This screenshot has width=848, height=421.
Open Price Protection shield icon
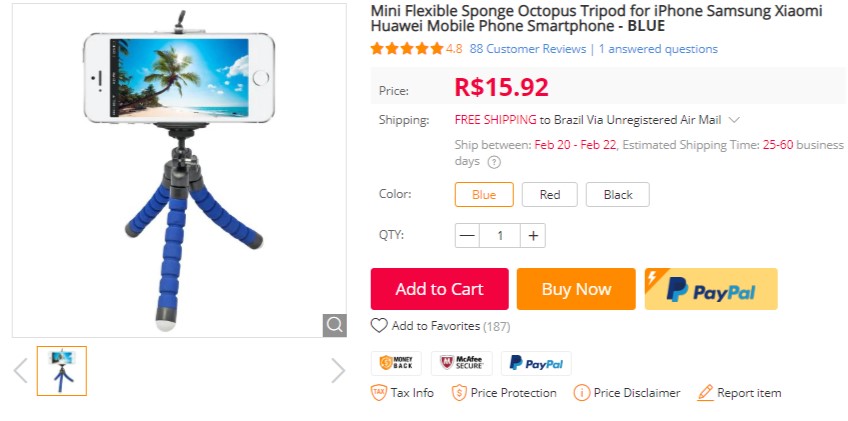[x=459, y=393]
